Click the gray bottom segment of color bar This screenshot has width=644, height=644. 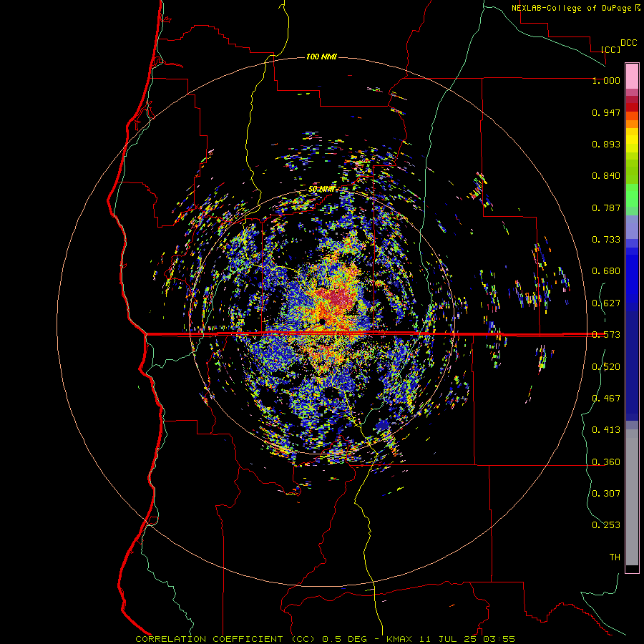click(632, 497)
